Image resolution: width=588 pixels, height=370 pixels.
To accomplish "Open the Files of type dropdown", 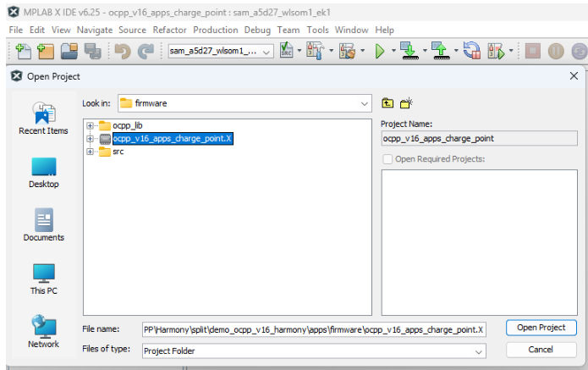I will click(x=314, y=351).
